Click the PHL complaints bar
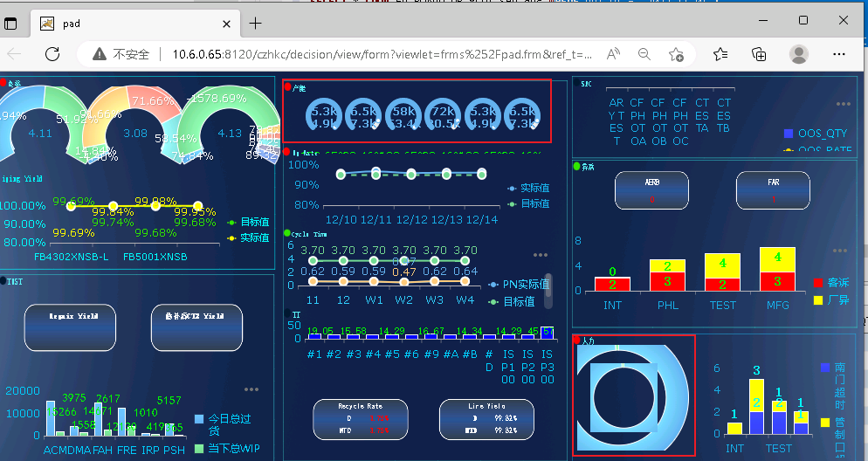This screenshot has width=868, height=461. 667,275
